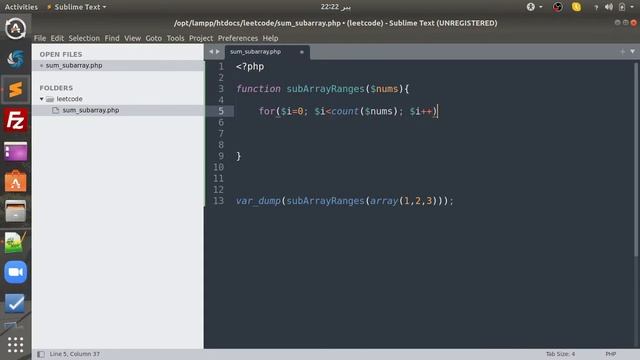Collapse the leetcode folder
The height and width of the screenshot is (360, 640).
(x=42, y=99)
